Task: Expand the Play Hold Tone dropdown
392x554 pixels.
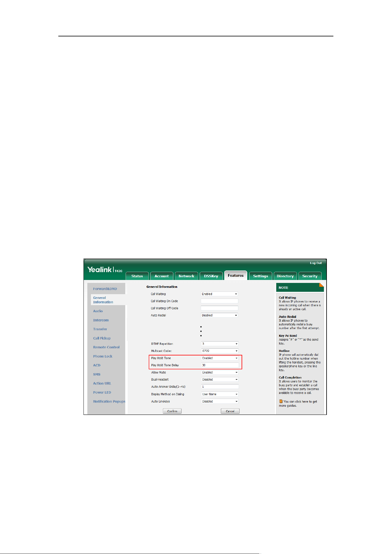Action: coord(220,358)
